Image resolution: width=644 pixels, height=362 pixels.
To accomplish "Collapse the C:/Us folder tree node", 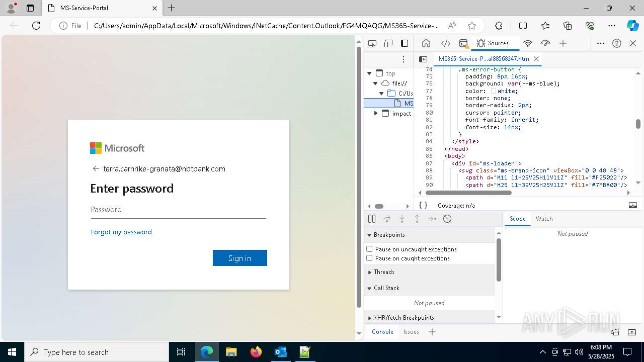I will tap(381, 93).
